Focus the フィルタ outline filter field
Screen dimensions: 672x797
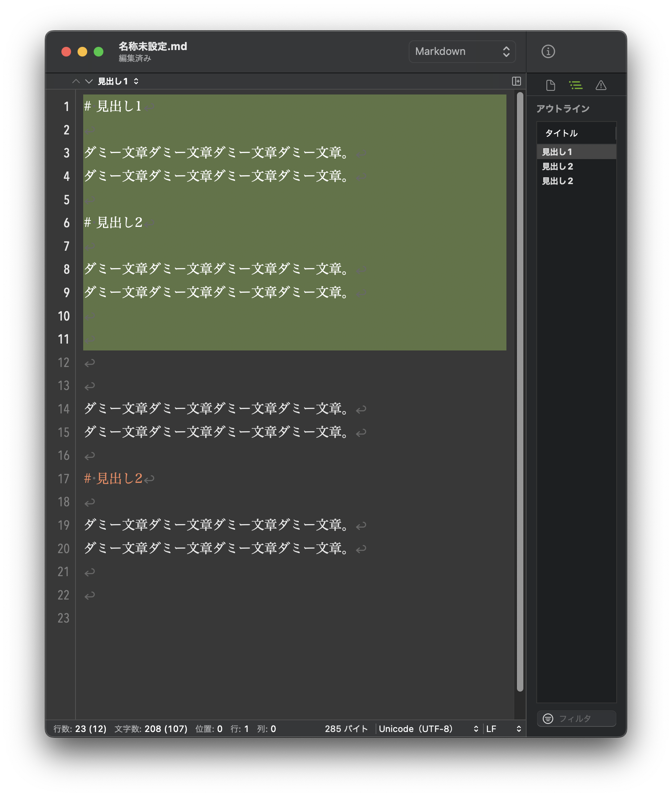tap(576, 719)
